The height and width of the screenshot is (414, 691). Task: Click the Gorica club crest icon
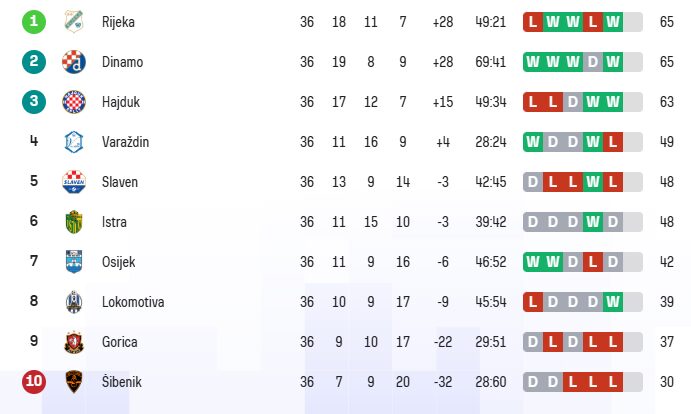coord(74,342)
